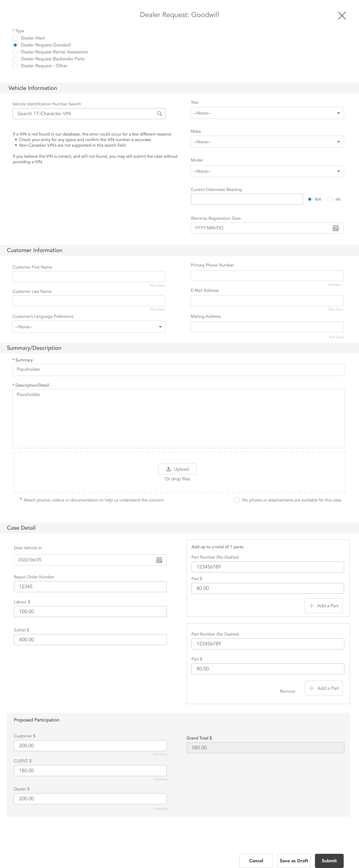Expand the Model dropdown
The width and height of the screenshot is (359, 868).
267,171
